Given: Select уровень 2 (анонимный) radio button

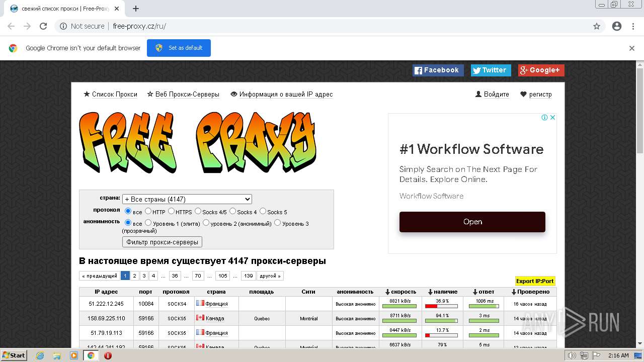Looking at the screenshot, I should (x=206, y=223).
